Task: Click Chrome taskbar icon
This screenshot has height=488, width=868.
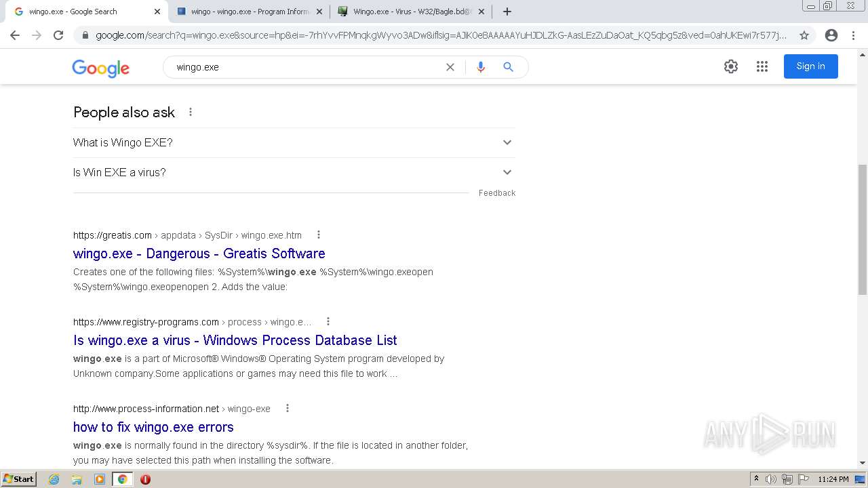Action: click(x=122, y=479)
